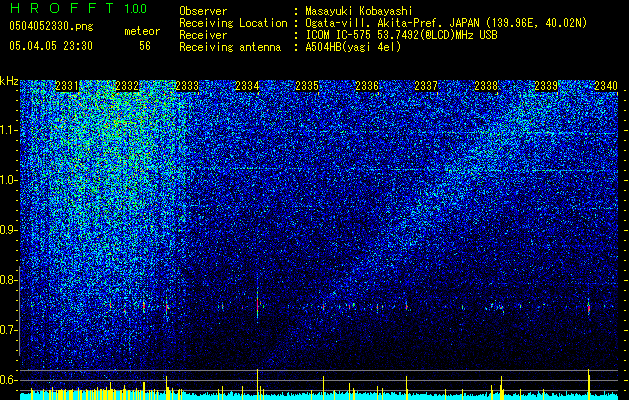Click the 2336 time marker
The height and width of the screenshot is (400, 629).
pyautogui.click(x=367, y=86)
